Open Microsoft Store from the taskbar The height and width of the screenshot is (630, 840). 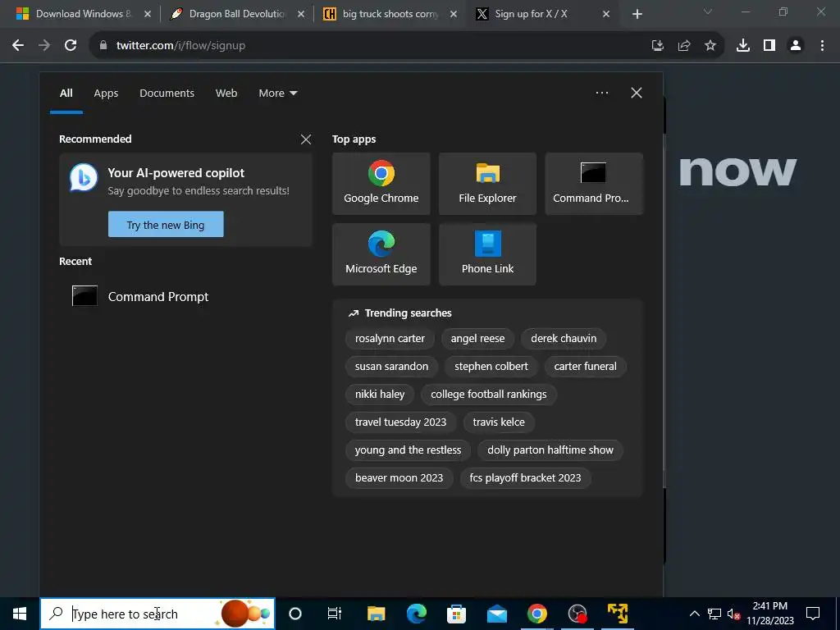[x=456, y=614]
